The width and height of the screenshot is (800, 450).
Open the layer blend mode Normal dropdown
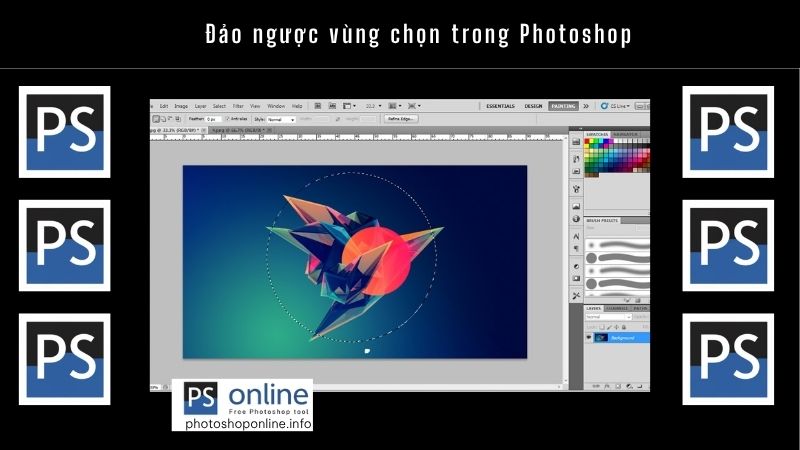coord(609,317)
